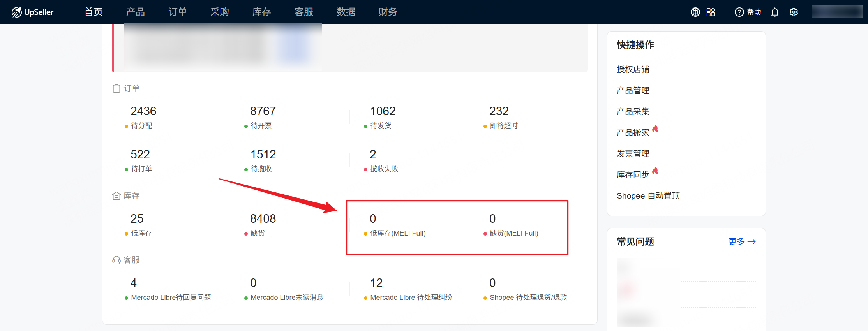Open the 产品 menu
This screenshot has height=331, width=868.
tap(135, 12)
